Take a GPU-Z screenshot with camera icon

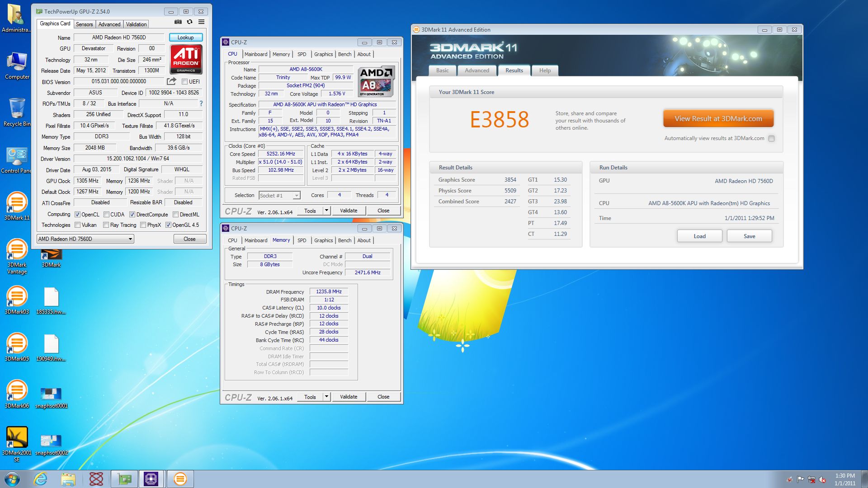point(178,22)
